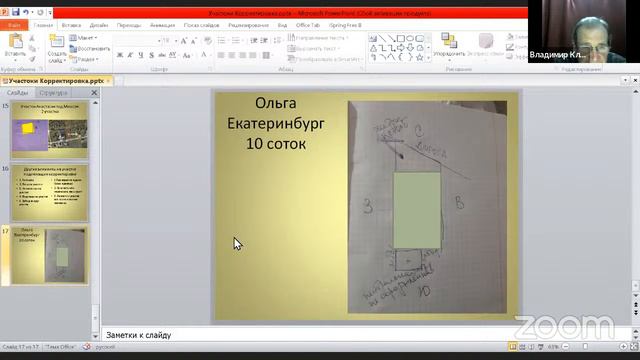Switch to the Переходы ribbon tab
This screenshot has width=640, height=360.
129,25
